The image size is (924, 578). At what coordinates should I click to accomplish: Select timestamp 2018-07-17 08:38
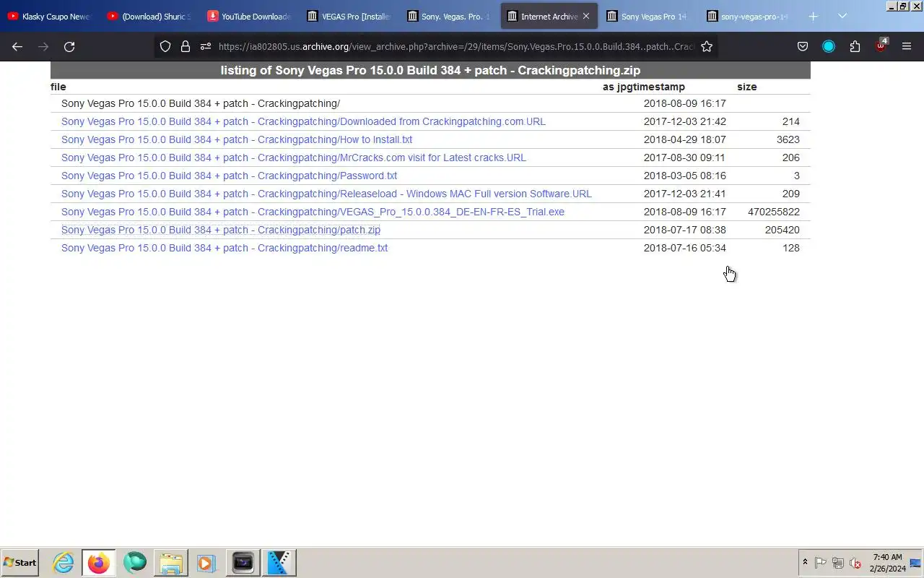point(685,230)
